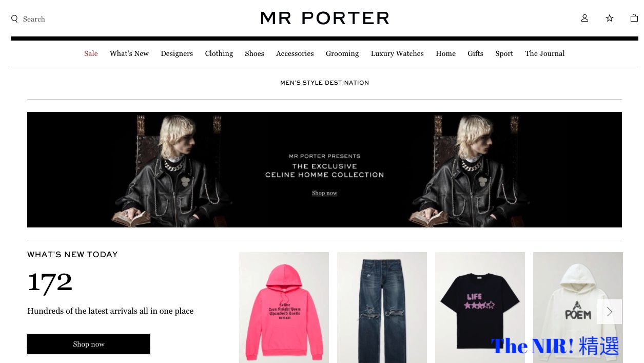View the black LIFE t-shirt product
This screenshot has height=363, width=644.
coord(480,308)
